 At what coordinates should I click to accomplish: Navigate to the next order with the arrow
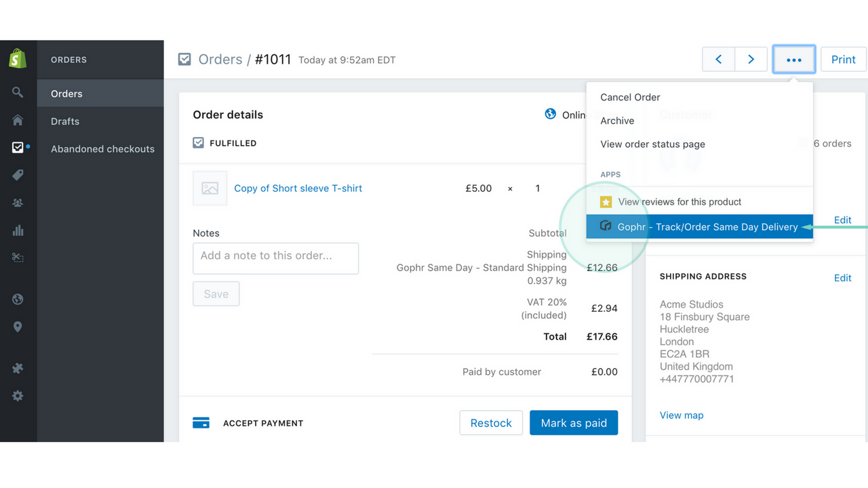(x=751, y=59)
